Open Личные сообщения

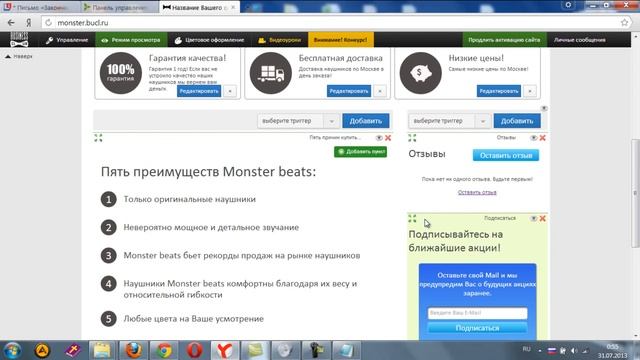click(x=580, y=40)
